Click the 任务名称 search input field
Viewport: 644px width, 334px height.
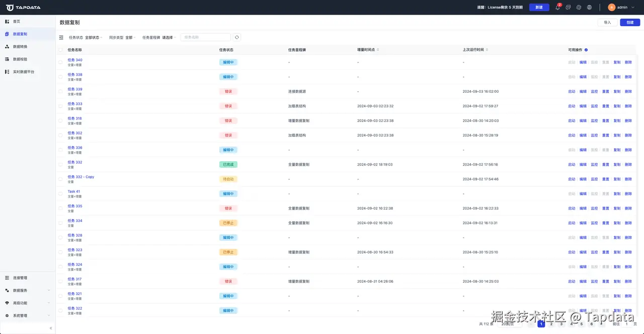(205, 37)
